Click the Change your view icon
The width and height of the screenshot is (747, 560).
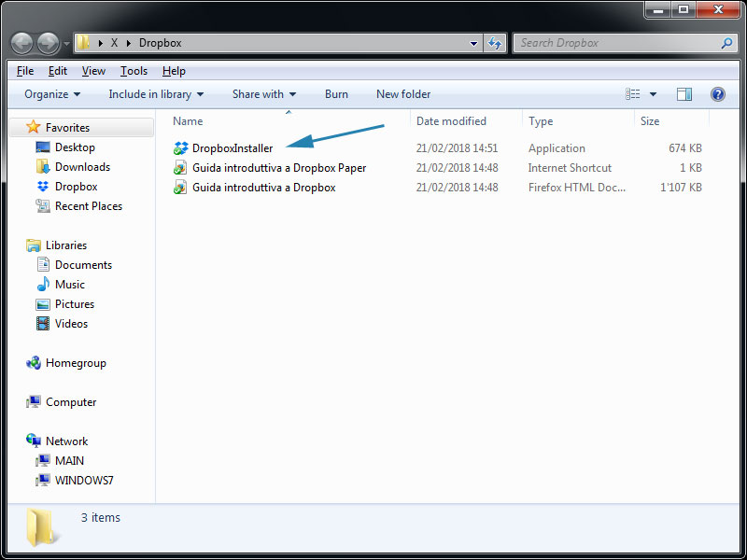(633, 94)
